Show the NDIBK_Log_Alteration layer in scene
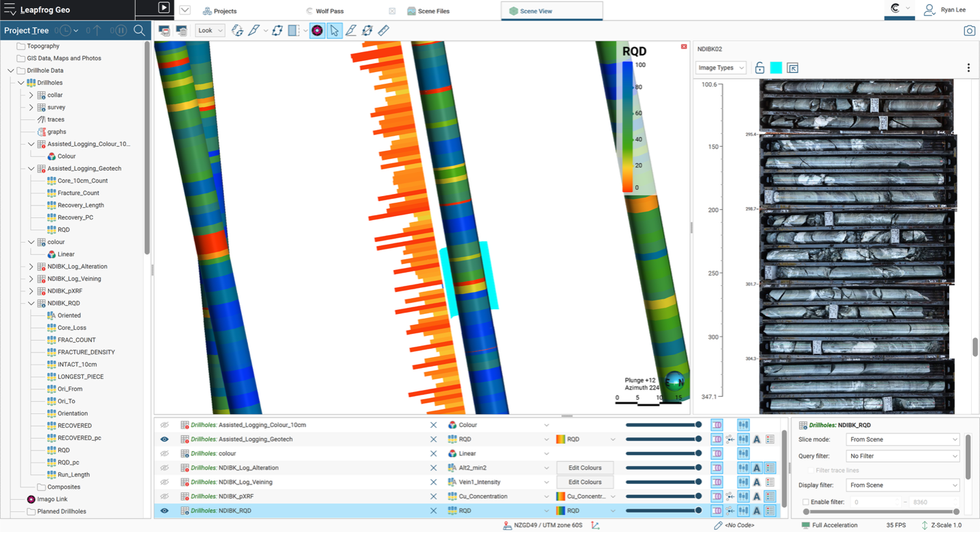This screenshot has height=534, width=980. click(164, 468)
